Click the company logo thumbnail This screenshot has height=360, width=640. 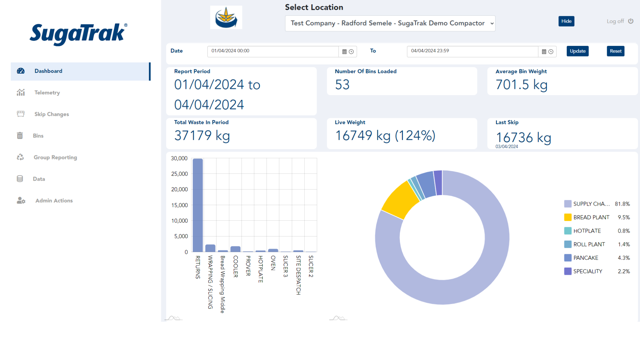click(226, 18)
